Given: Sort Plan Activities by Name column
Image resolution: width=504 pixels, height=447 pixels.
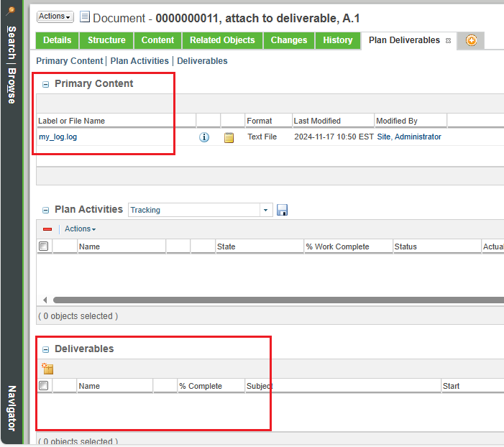Looking at the screenshot, I should 122,246.
